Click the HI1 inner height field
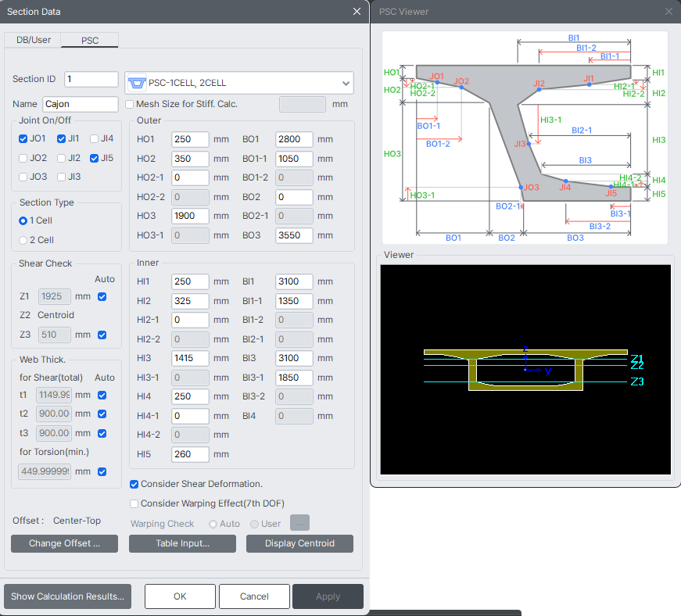This screenshot has height=616, width=681. [190, 281]
